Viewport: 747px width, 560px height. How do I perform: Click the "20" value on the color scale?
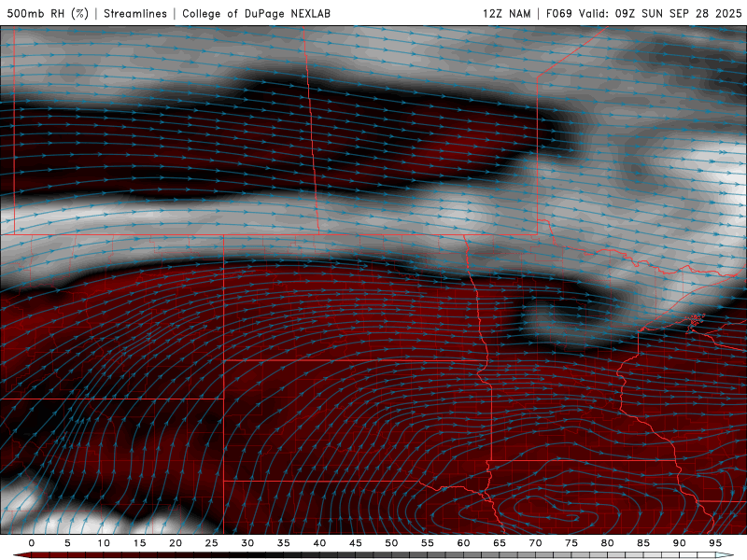click(x=176, y=543)
